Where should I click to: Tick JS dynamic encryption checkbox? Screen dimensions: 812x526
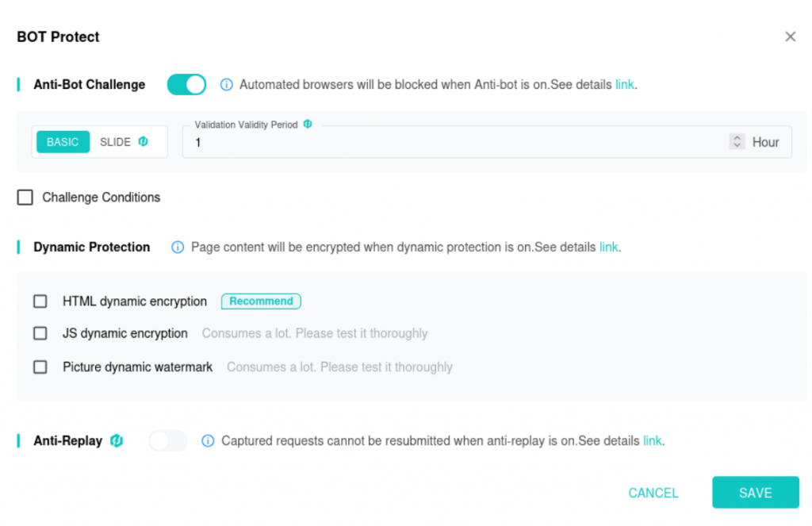pyautogui.click(x=40, y=333)
